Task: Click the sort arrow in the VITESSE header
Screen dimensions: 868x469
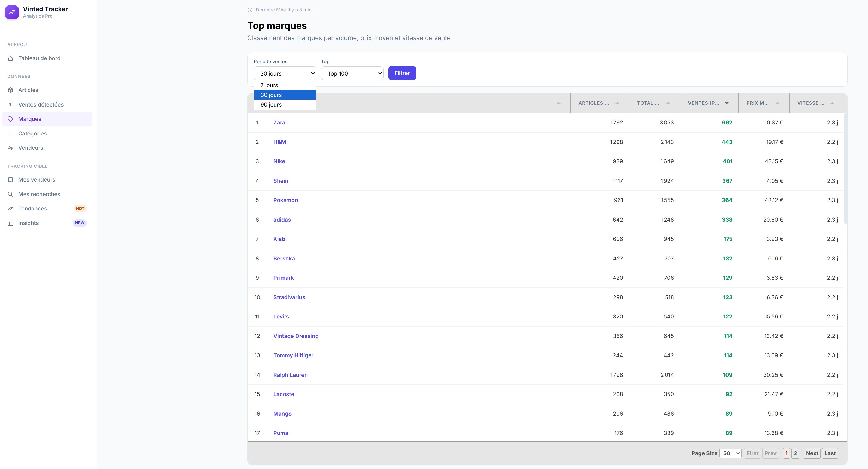Action: pyautogui.click(x=832, y=103)
